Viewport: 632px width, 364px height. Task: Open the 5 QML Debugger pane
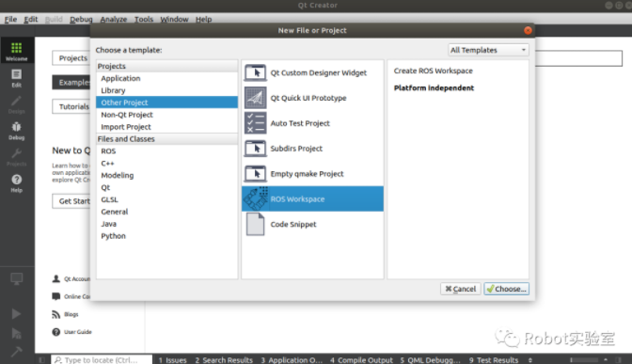430,360
